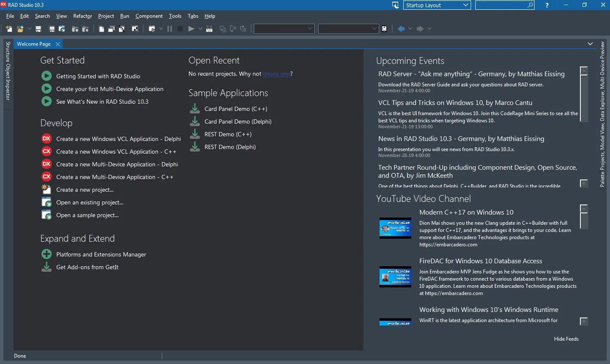
Task: Create a new Multi-Device Application - C++
Action: point(115,177)
